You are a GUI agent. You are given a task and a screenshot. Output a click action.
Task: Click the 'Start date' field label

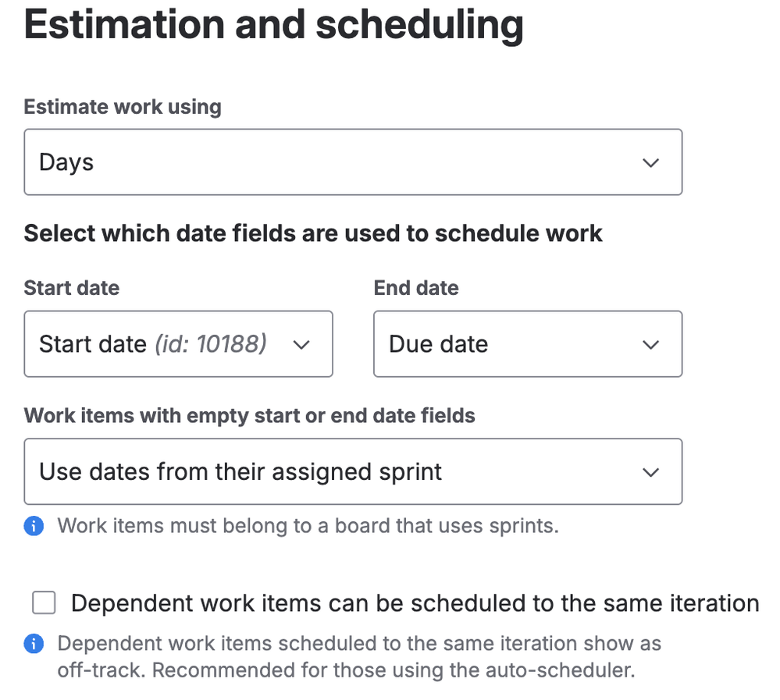72,288
